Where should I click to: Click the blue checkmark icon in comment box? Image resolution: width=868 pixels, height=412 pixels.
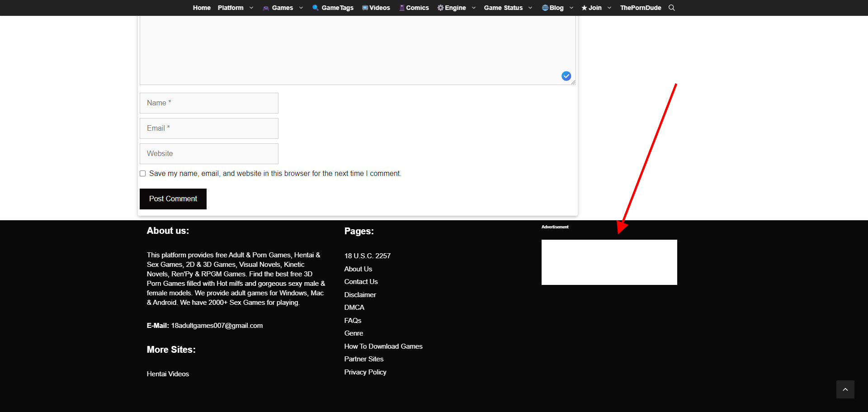pyautogui.click(x=566, y=76)
